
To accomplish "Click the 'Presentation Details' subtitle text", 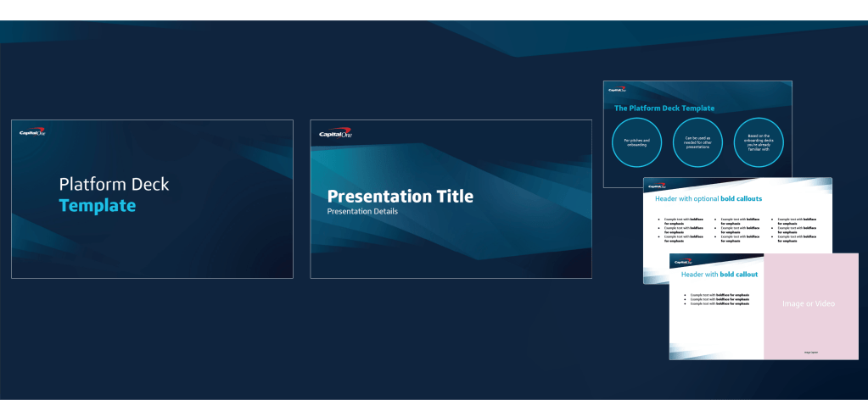I will coord(362,211).
